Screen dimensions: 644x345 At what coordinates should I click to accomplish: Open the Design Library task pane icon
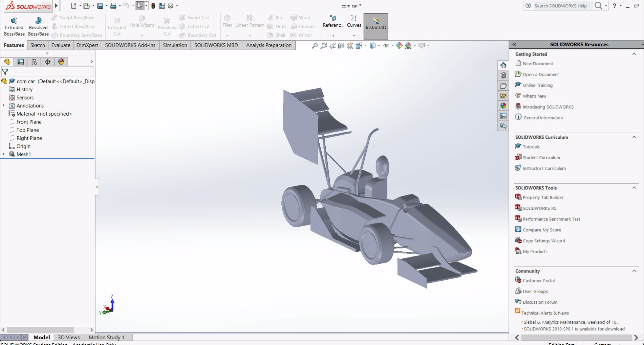click(503, 75)
